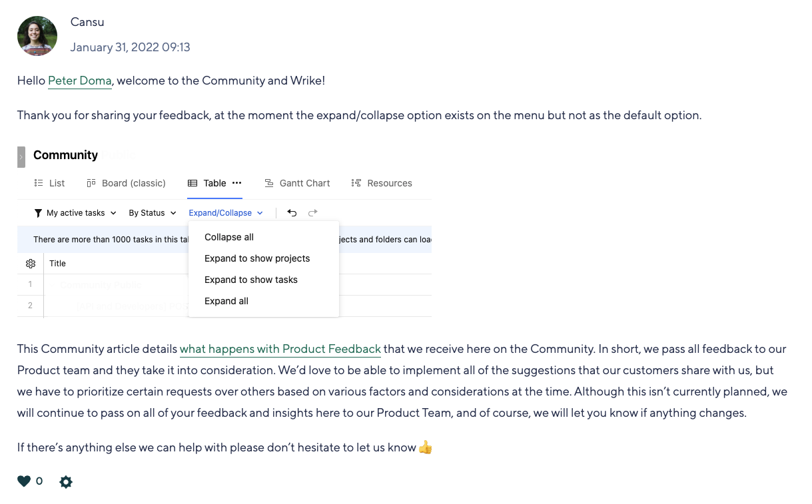Choose Collapse all from the menu
The image size is (812, 504).
pos(229,237)
